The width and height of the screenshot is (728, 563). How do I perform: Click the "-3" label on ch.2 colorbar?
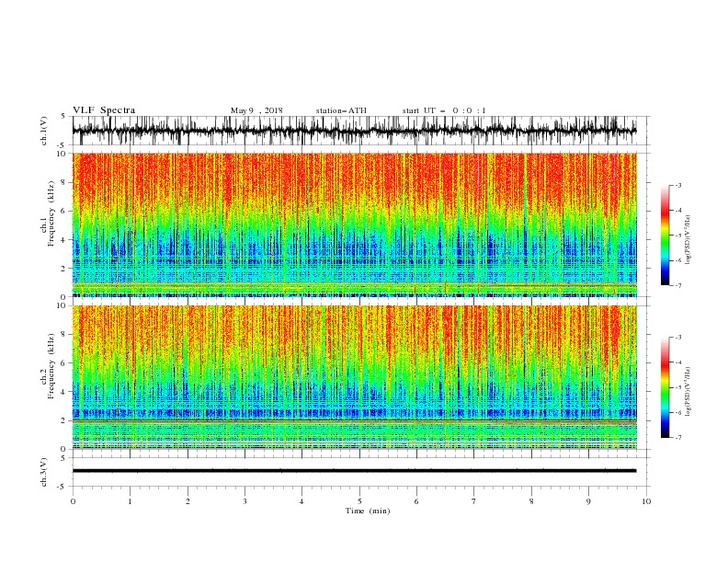[x=678, y=338]
